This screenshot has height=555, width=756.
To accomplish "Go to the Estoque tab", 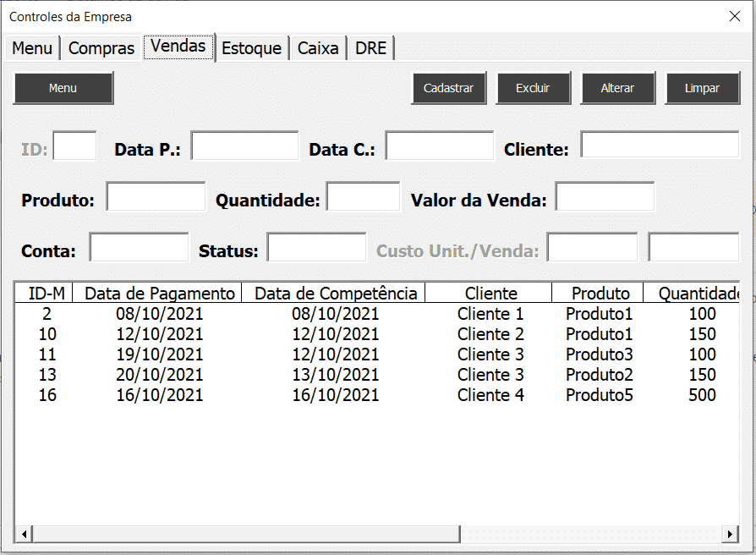I will click(x=252, y=48).
